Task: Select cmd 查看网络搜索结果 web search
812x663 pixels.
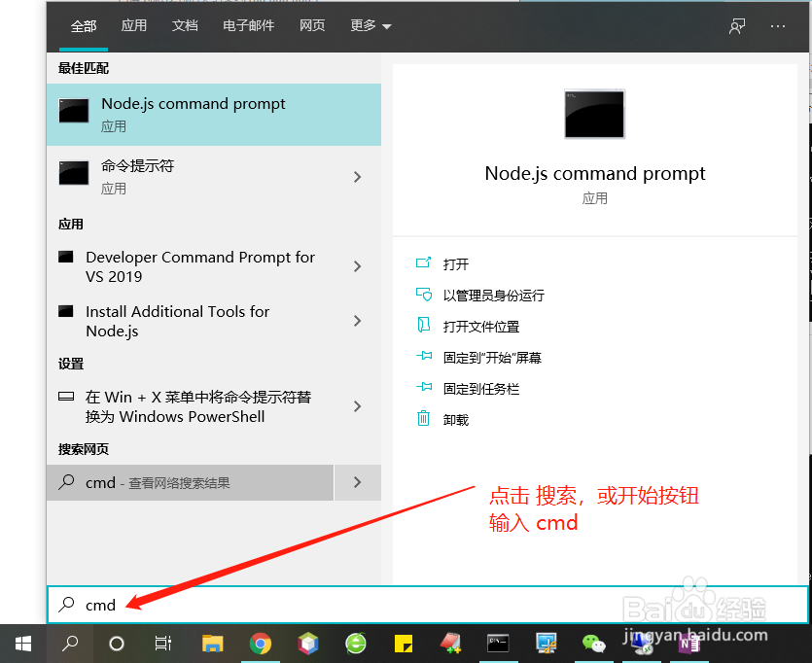Action: point(190,482)
